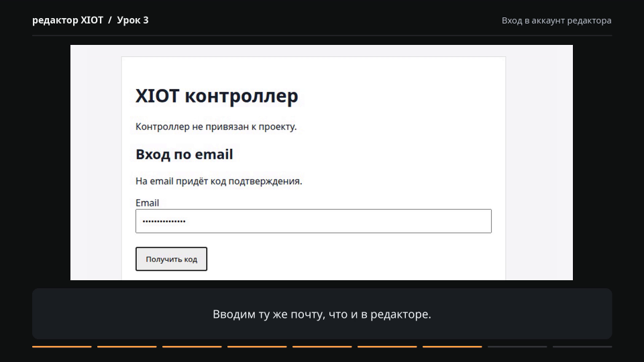The image size is (644, 362).
Task: Jump to the seventh progress segment
Action: click(x=452, y=347)
